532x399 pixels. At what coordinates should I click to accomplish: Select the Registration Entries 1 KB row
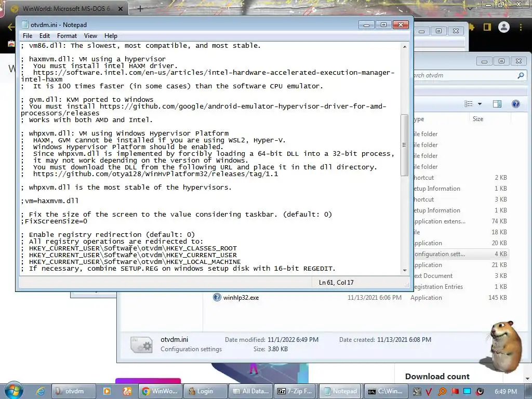(x=461, y=287)
